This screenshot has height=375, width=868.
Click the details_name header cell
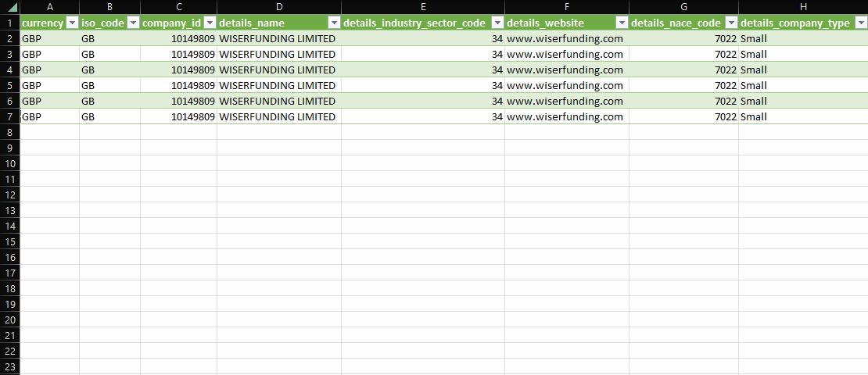click(x=279, y=23)
